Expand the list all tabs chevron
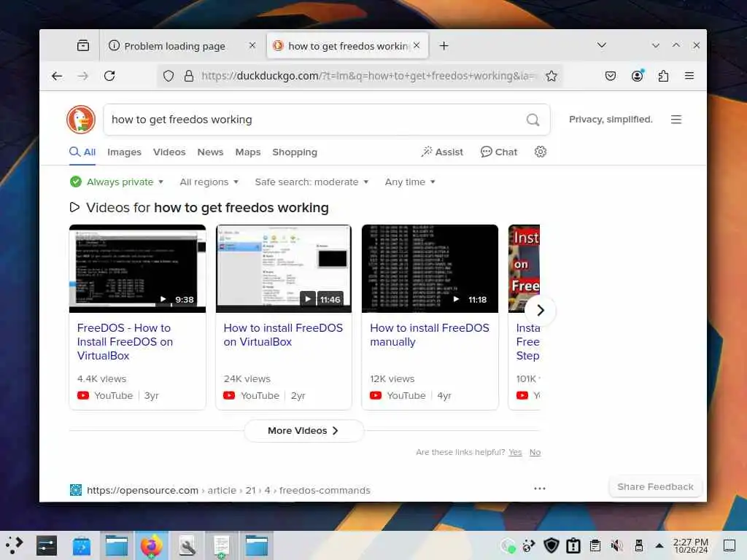Screen dimensions: 747x560 (602, 45)
